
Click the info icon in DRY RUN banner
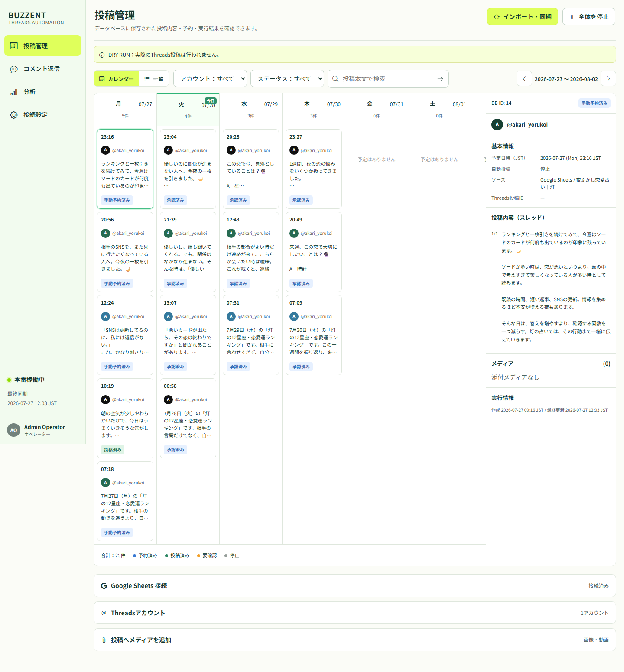[x=102, y=55]
